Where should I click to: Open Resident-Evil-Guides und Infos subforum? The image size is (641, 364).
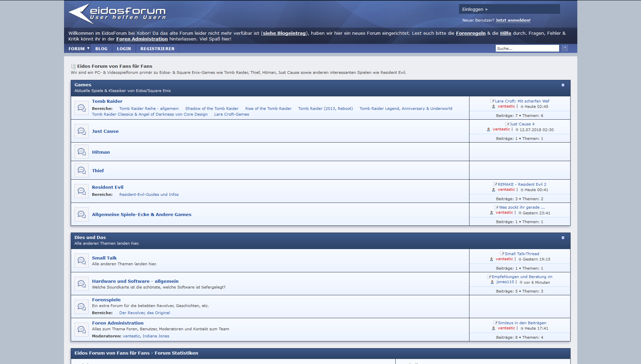coord(149,194)
